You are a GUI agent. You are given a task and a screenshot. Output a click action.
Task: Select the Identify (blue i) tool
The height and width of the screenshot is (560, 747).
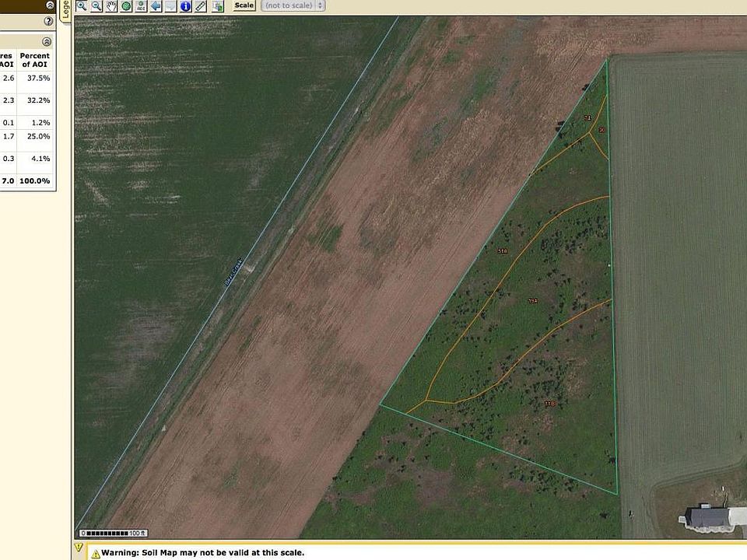click(x=185, y=5)
